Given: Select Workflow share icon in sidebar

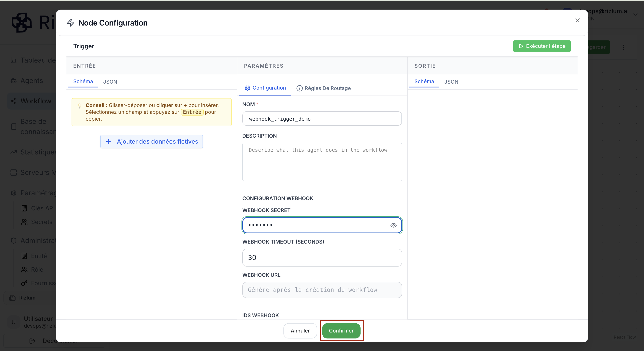Looking at the screenshot, I should pos(13,101).
